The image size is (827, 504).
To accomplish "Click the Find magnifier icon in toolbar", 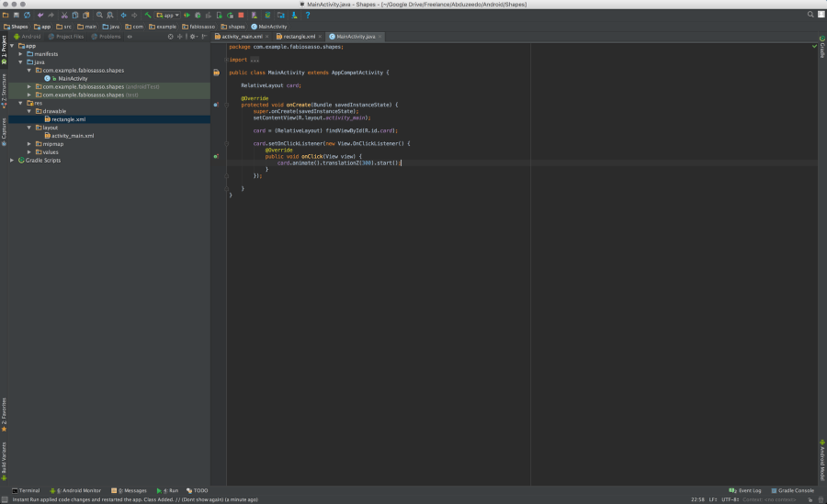I will [x=99, y=16].
